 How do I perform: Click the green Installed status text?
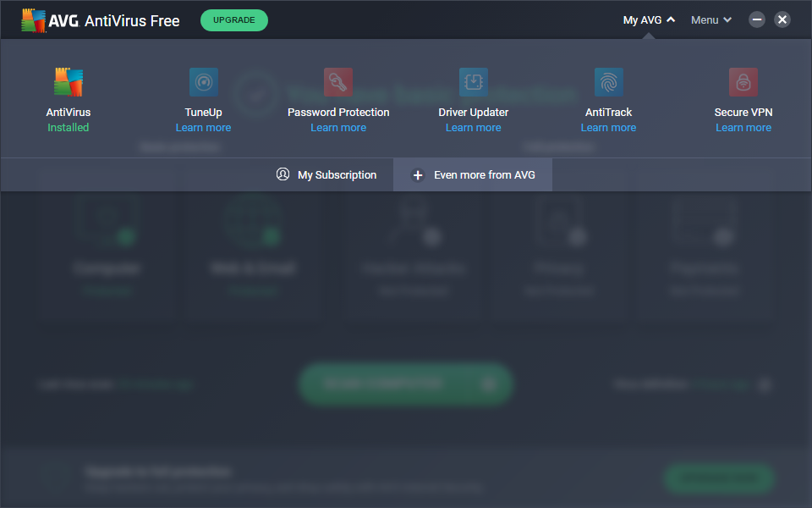(x=69, y=128)
